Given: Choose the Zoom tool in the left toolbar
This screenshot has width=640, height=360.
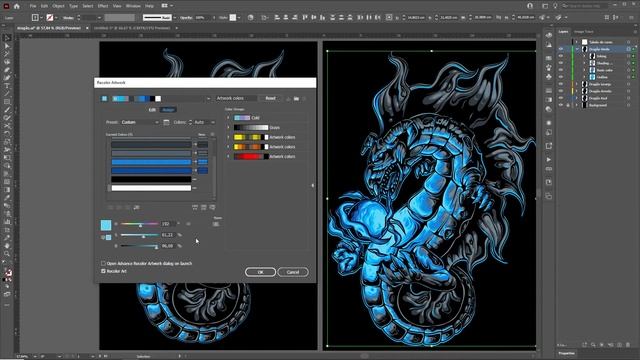Looking at the screenshot, I should click(7, 253).
